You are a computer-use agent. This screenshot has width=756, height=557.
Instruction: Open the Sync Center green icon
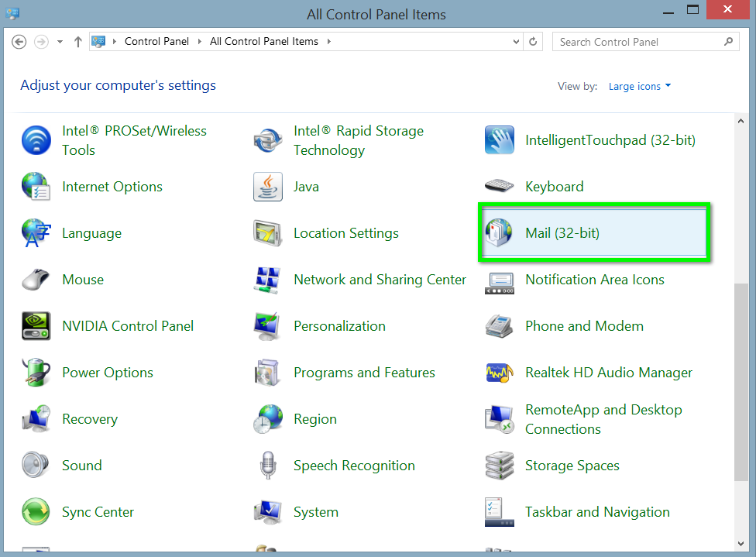pos(36,511)
